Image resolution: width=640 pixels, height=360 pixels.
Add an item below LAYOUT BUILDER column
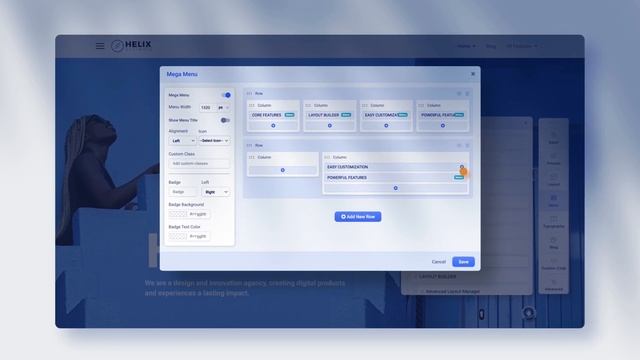pos(330,126)
